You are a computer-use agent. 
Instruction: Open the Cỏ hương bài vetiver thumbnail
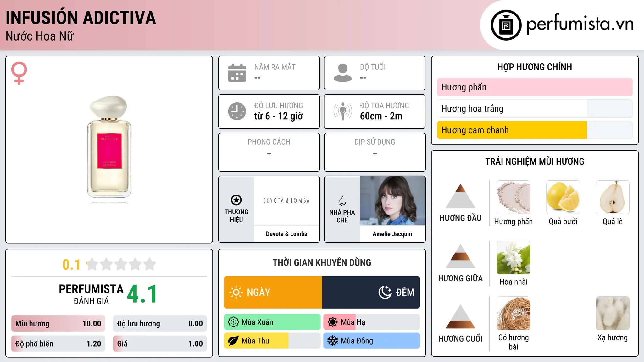point(514,313)
